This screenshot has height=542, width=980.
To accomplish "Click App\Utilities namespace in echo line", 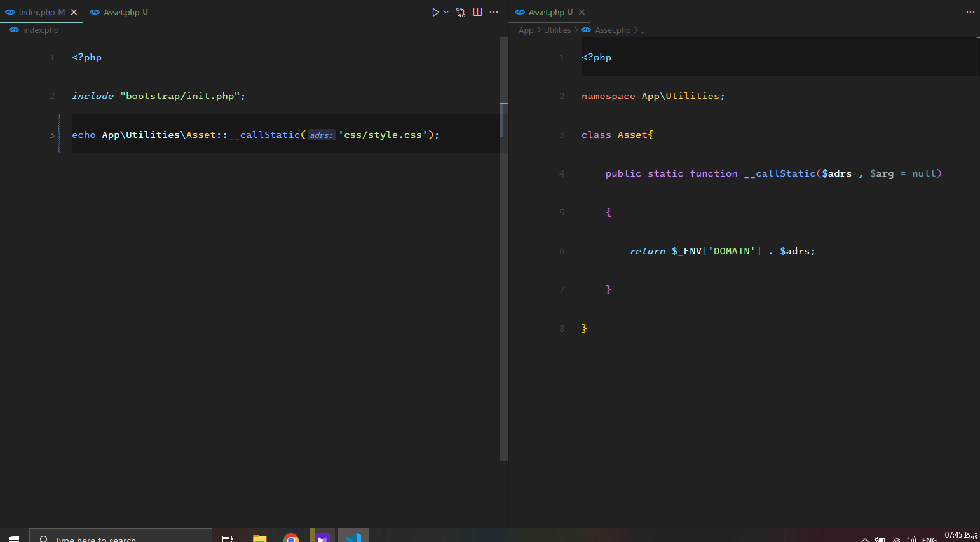I will tap(141, 135).
